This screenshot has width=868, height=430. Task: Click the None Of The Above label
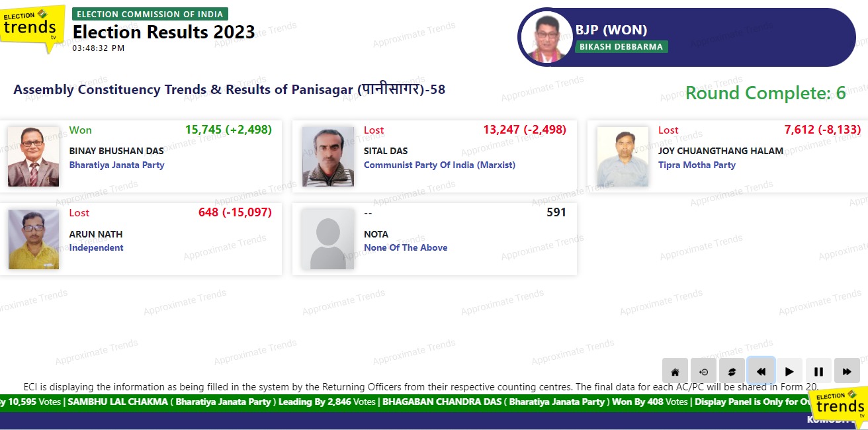click(x=406, y=247)
